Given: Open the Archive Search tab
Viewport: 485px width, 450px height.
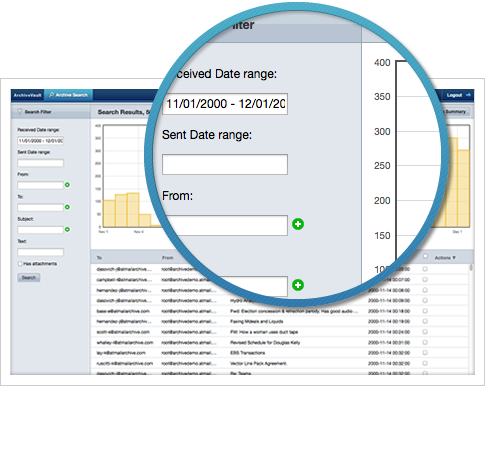Looking at the screenshot, I should (x=68, y=95).
